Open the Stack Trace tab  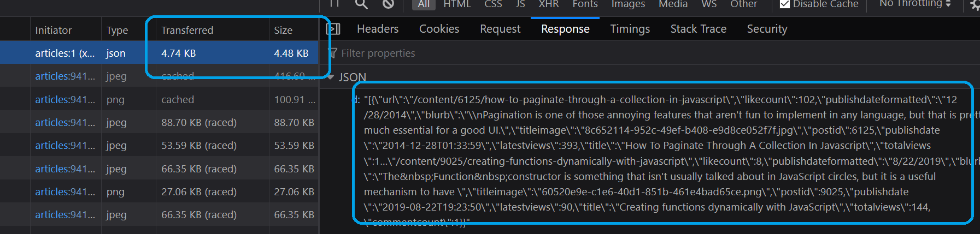[x=698, y=29]
